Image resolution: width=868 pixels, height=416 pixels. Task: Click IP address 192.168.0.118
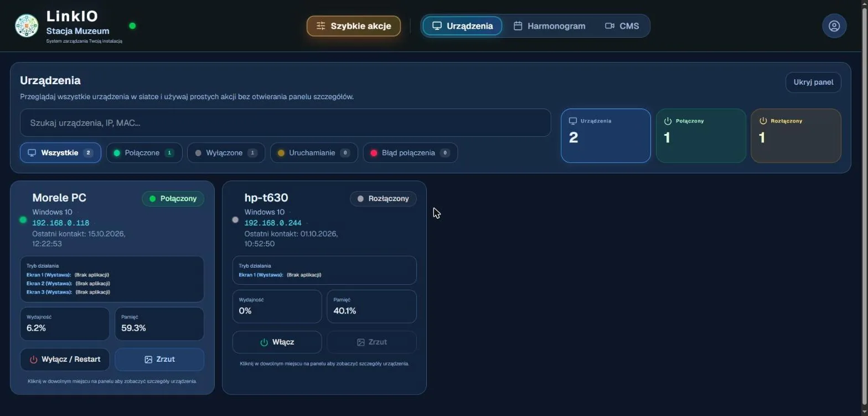[x=61, y=223]
